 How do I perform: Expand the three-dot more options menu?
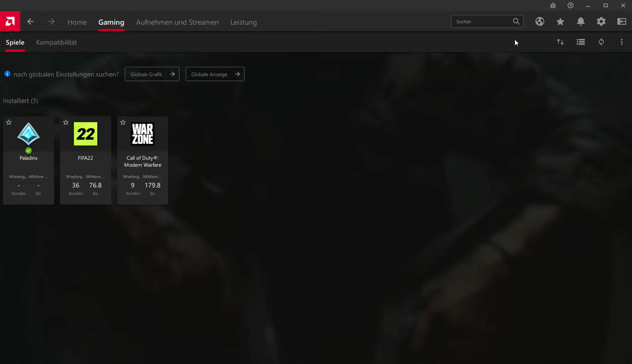tap(622, 42)
